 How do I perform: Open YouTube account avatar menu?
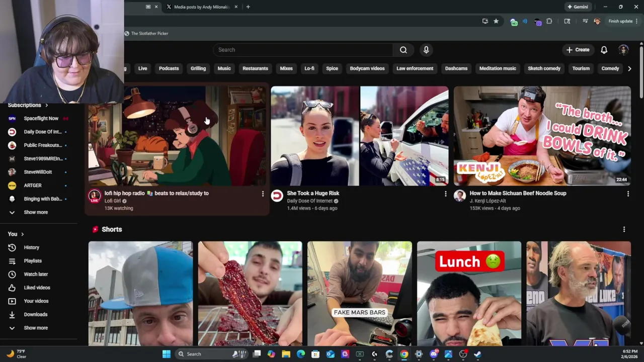coord(623,50)
